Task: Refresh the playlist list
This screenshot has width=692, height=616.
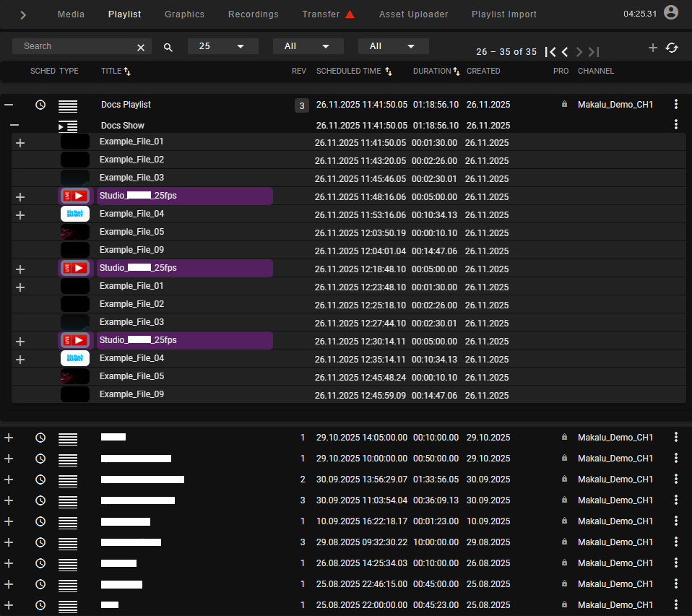Action: (672, 48)
